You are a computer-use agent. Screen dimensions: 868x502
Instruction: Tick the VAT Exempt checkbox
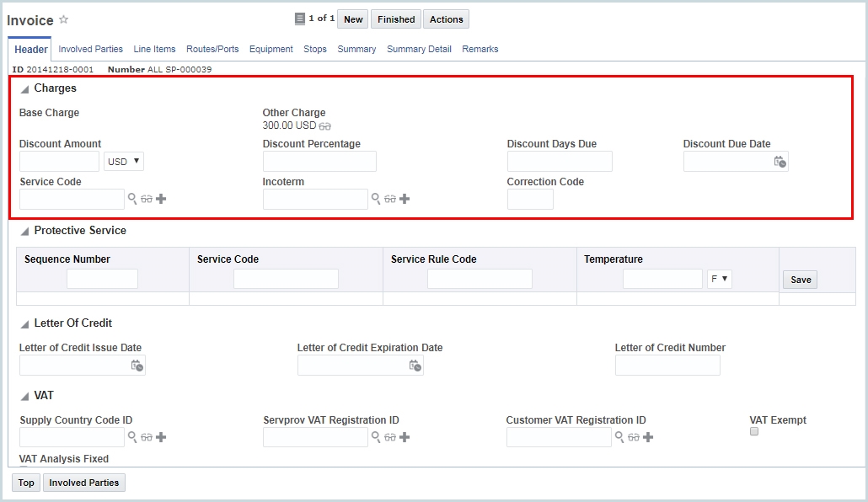click(x=754, y=431)
